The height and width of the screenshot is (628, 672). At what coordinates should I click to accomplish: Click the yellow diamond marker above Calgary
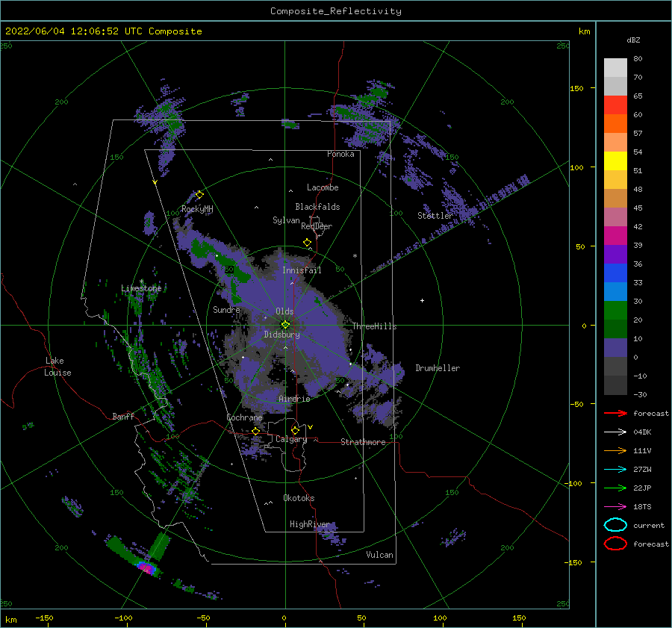295,430
